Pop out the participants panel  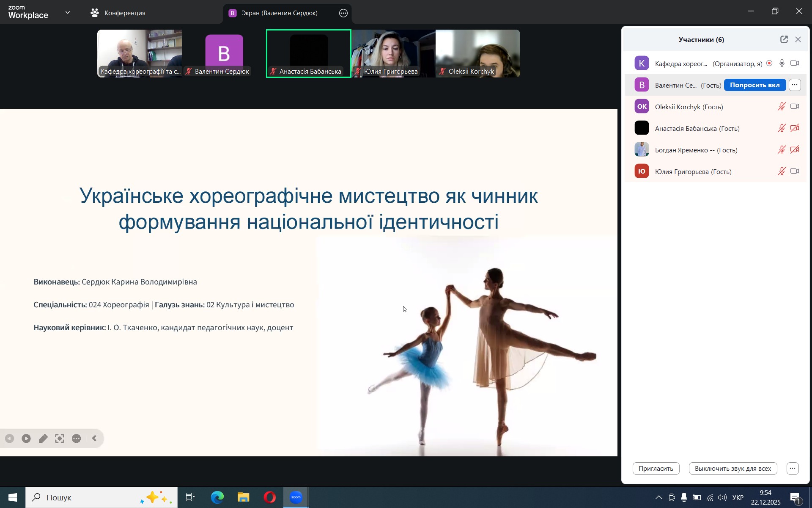coord(784,39)
